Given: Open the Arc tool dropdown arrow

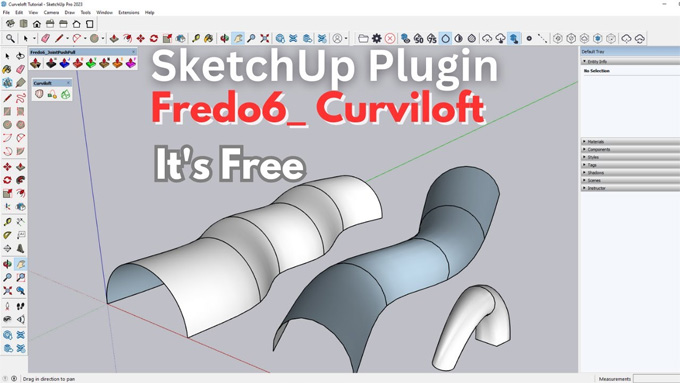Looking at the screenshot, I should click(85, 39).
